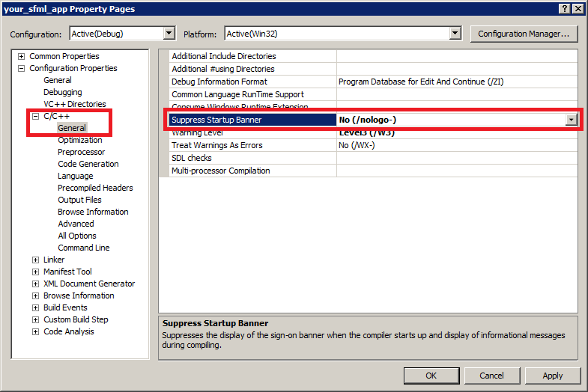This screenshot has height=392, width=588.
Task: Select Preprocessor under C/C++
Action: coord(82,152)
